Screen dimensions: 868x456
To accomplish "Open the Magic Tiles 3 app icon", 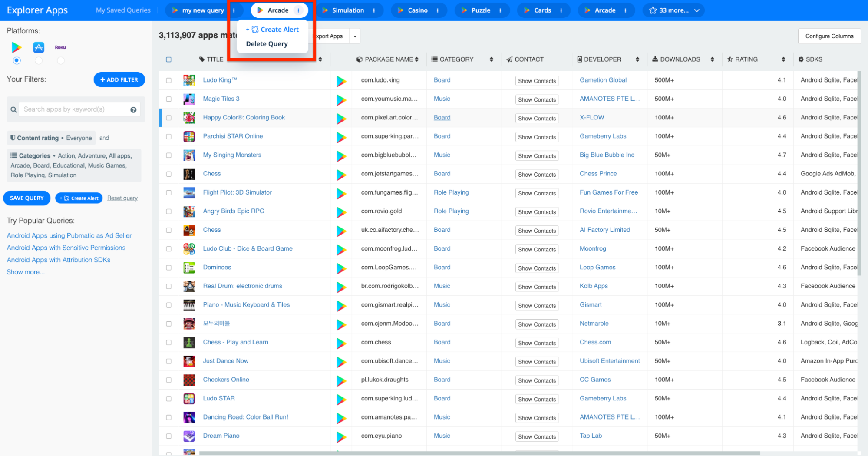I will click(x=189, y=99).
